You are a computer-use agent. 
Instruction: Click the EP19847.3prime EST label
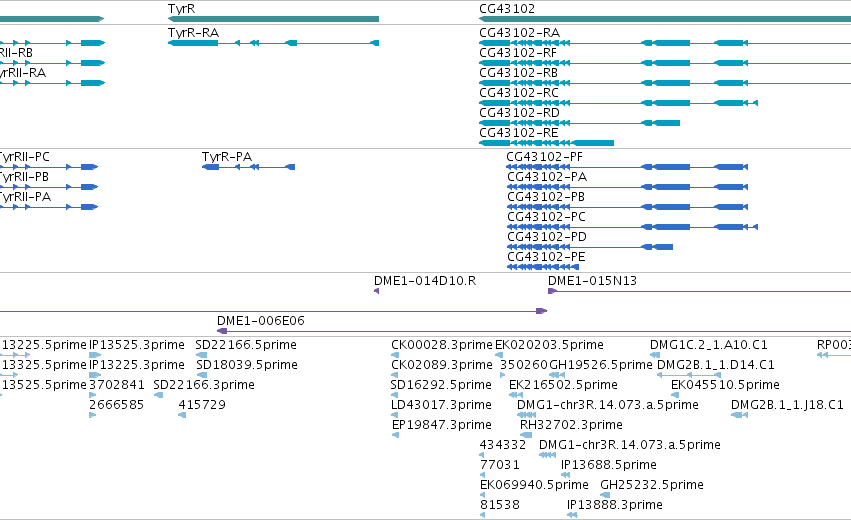442,425
